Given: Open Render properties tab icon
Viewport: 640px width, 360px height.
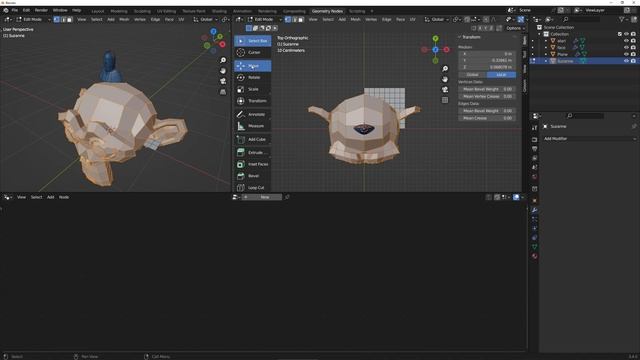Looking at the screenshot, I should (x=534, y=140).
